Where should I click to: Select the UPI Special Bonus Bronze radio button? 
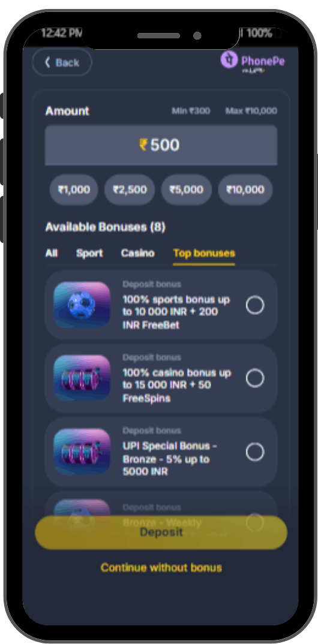(255, 452)
